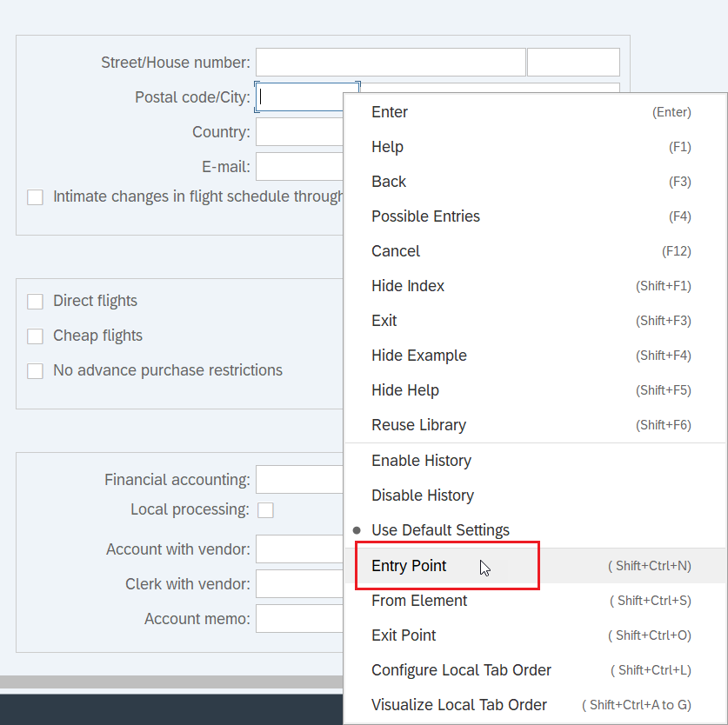Choose Visualize Local Tab Order
728x725 pixels.
(535, 705)
